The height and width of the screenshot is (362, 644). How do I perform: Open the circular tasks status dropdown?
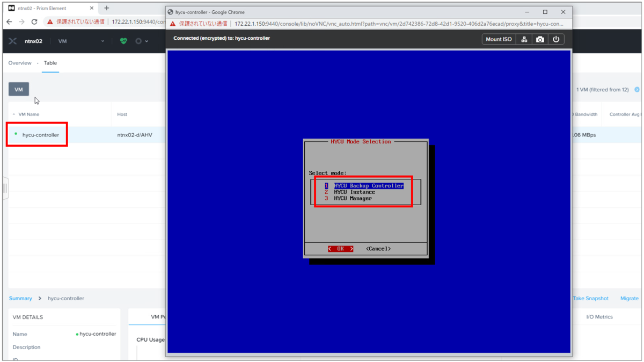[142, 41]
